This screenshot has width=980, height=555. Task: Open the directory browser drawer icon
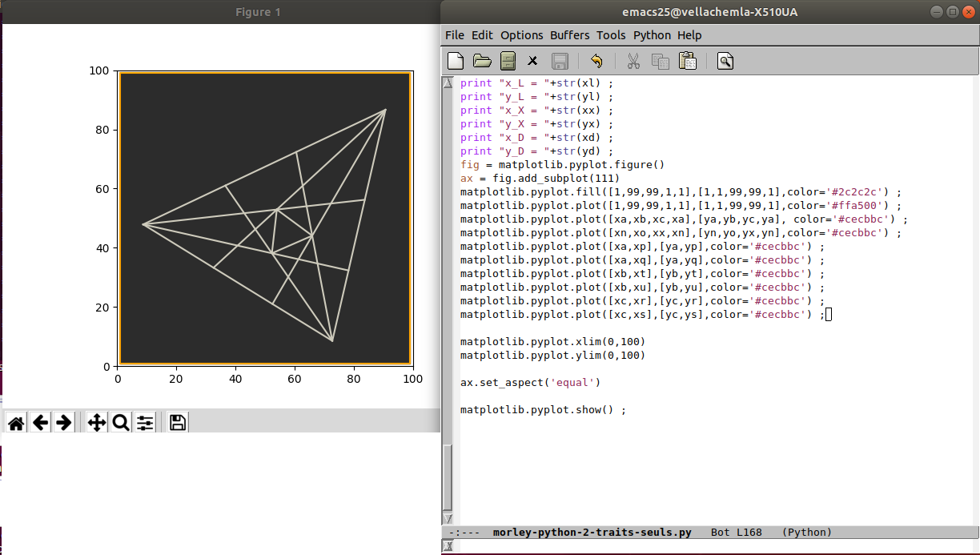coord(508,61)
